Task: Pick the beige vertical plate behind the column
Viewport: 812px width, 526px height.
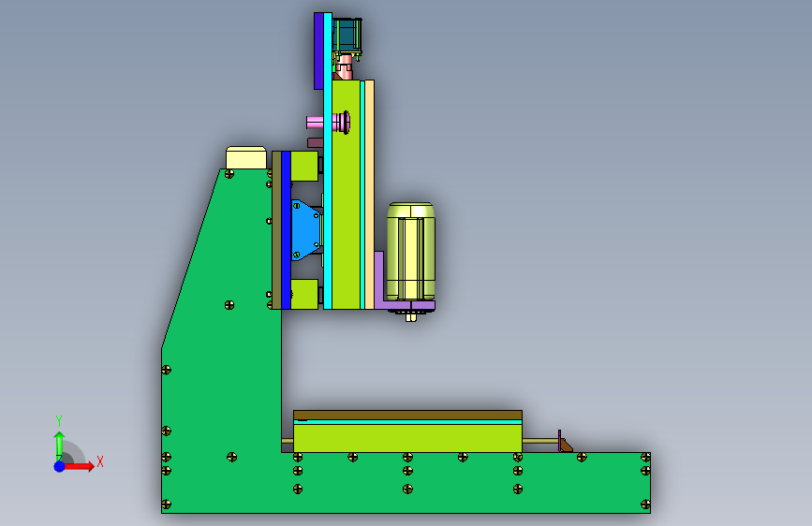Action: [369, 195]
